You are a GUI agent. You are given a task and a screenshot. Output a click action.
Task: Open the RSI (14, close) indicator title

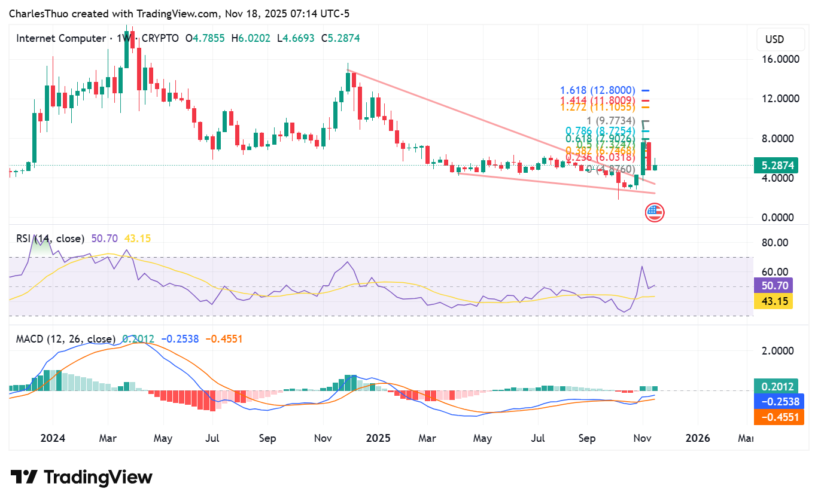pyautogui.click(x=49, y=238)
